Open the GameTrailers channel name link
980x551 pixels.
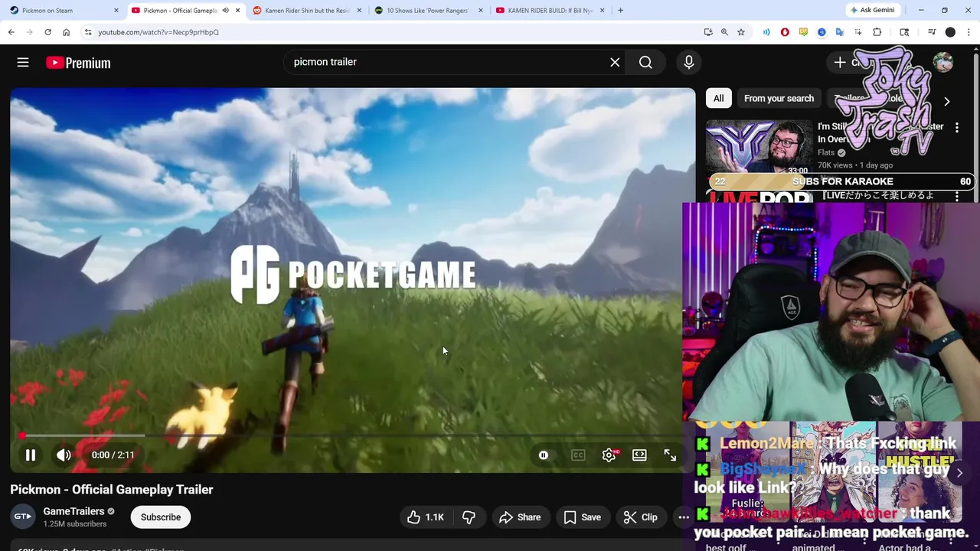point(73,511)
